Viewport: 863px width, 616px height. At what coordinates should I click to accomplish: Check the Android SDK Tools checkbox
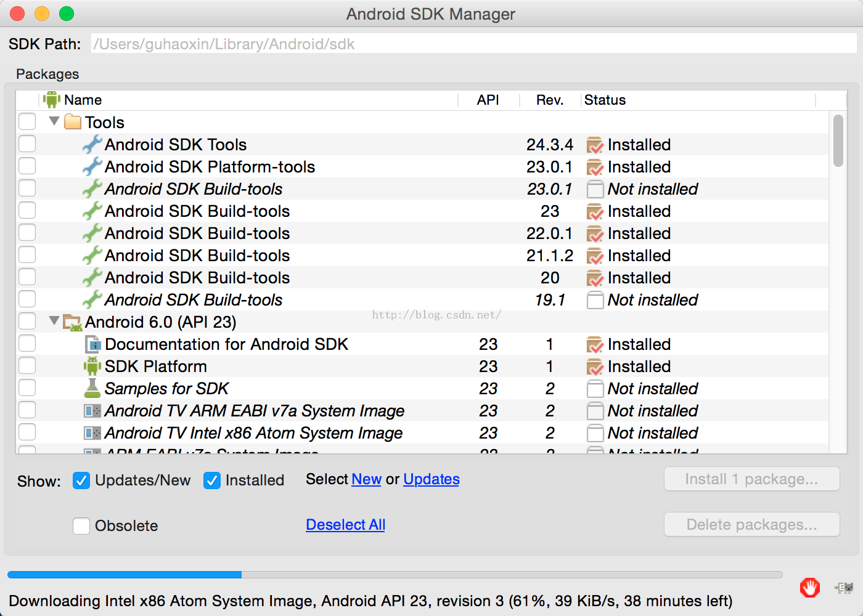click(27, 144)
